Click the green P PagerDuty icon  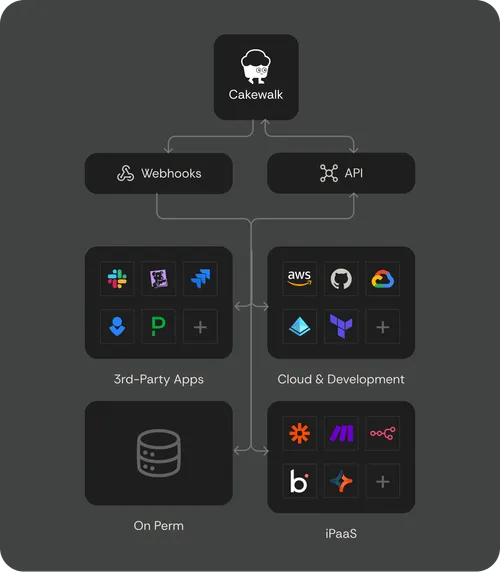click(159, 326)
